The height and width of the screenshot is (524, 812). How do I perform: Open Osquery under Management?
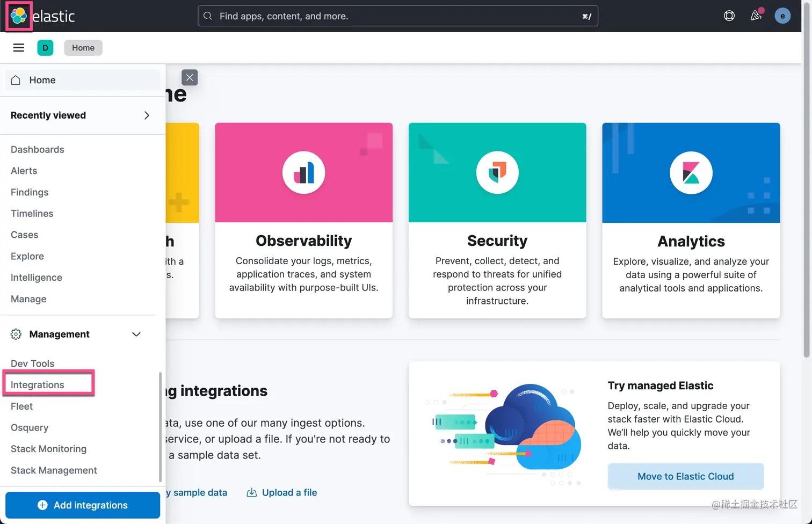[x=30, y=427]
